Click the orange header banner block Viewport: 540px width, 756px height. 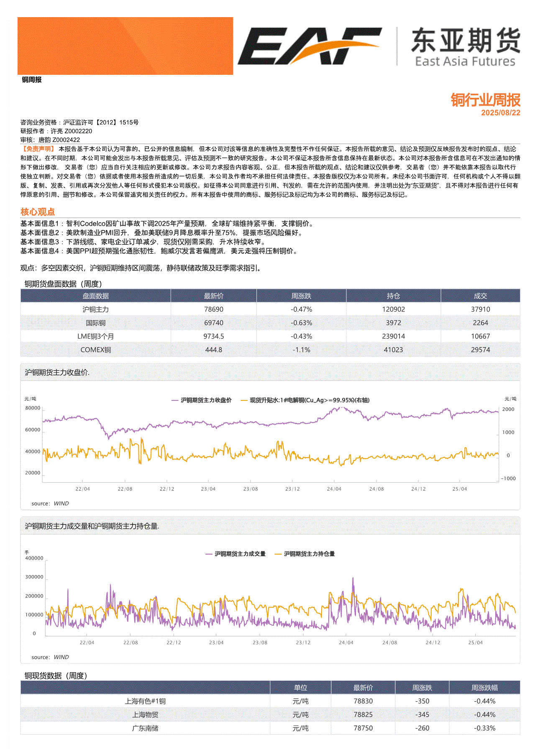[x=125, y=46]
